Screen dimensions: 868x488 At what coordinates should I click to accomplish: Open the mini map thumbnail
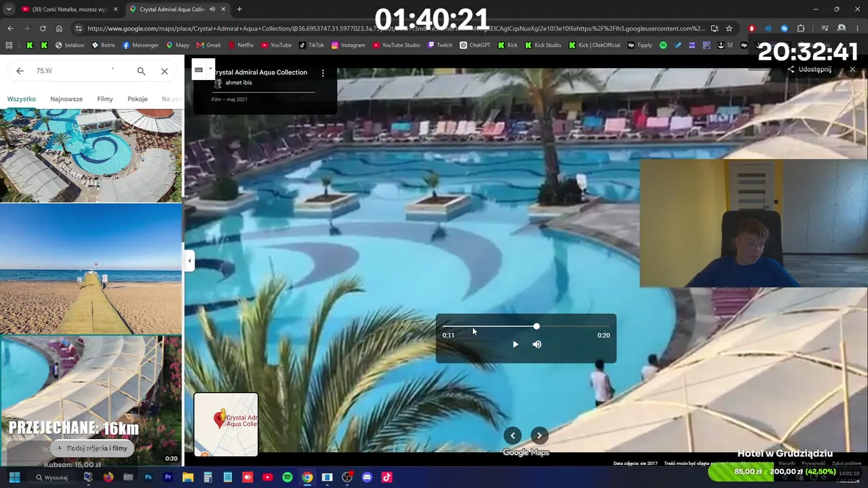tap(226, 424)
